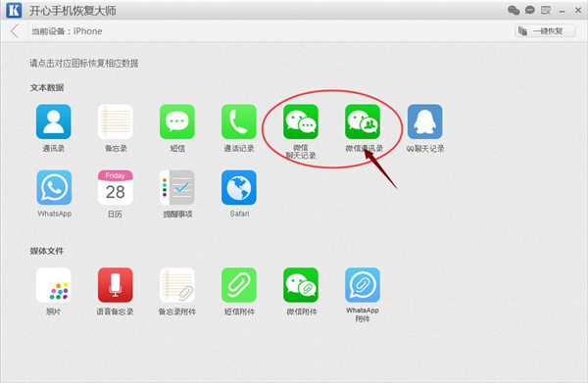Go back using the left arrow
Viewport: 588px width, 383px height.
click(15, 31)
